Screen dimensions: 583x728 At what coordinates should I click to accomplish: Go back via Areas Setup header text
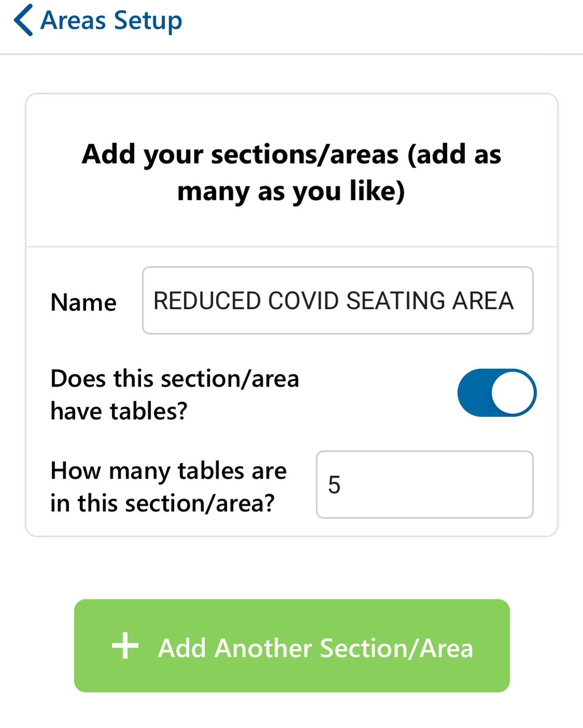pos(111,20)
